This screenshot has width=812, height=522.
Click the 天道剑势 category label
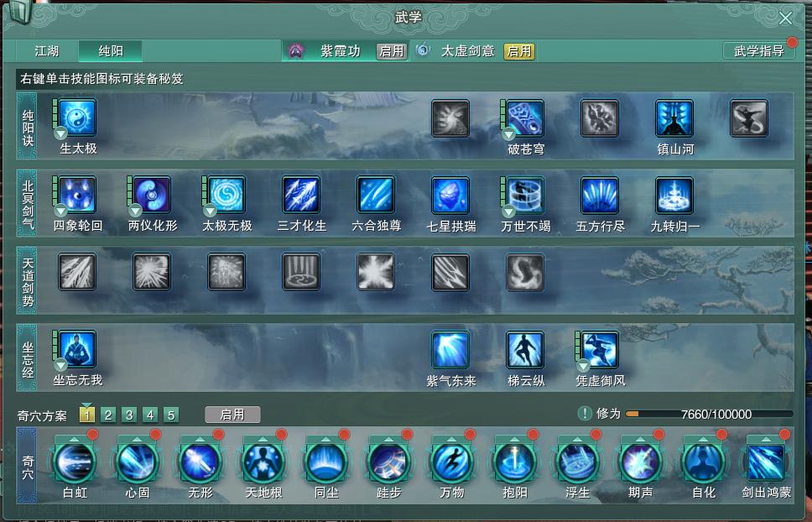pyautogui.click(x=28, y=280)
